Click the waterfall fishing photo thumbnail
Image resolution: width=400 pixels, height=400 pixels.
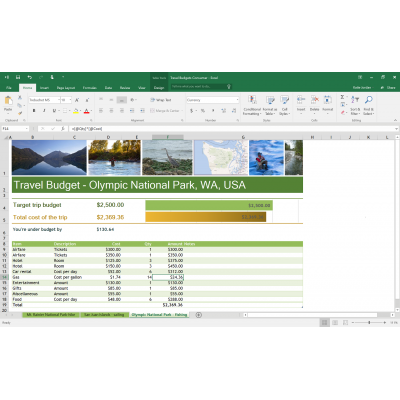click(266, 157)
